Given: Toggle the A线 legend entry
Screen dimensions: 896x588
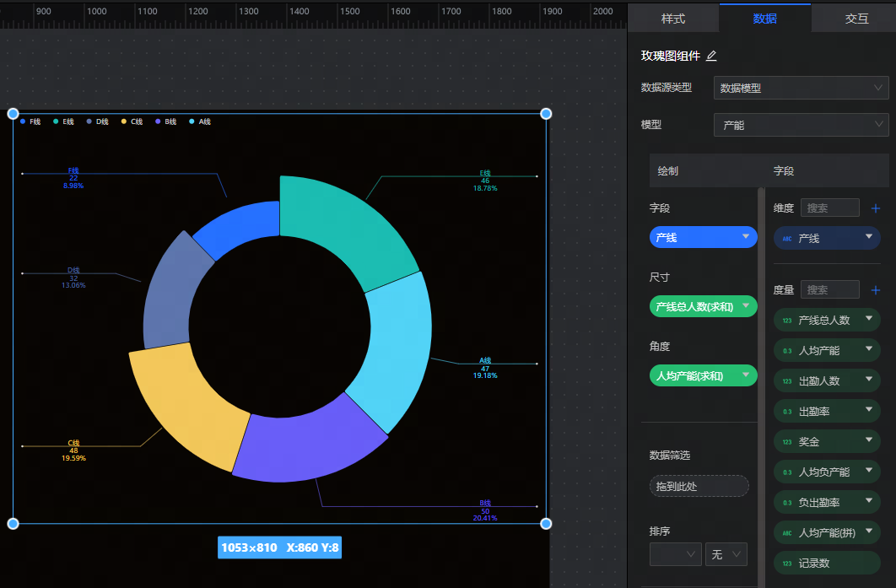Looking at the screenshot, I should [x=200, y=121].
